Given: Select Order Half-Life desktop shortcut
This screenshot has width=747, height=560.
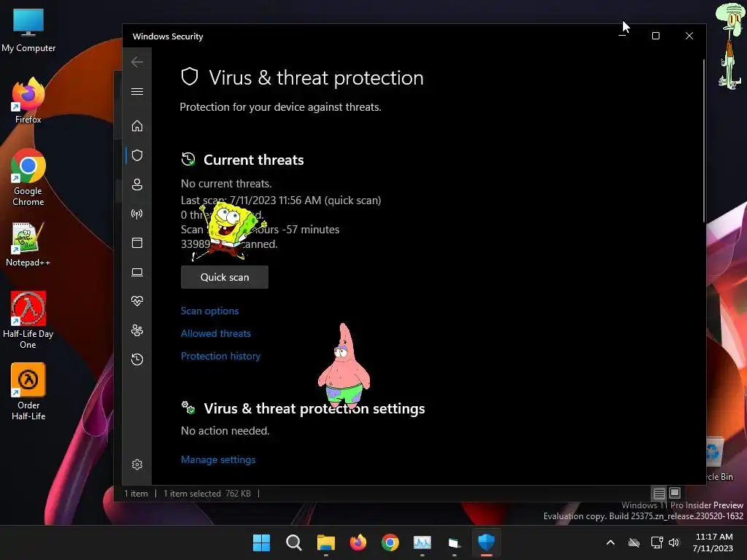Looking at the screenshot, I should pos(28,392).
